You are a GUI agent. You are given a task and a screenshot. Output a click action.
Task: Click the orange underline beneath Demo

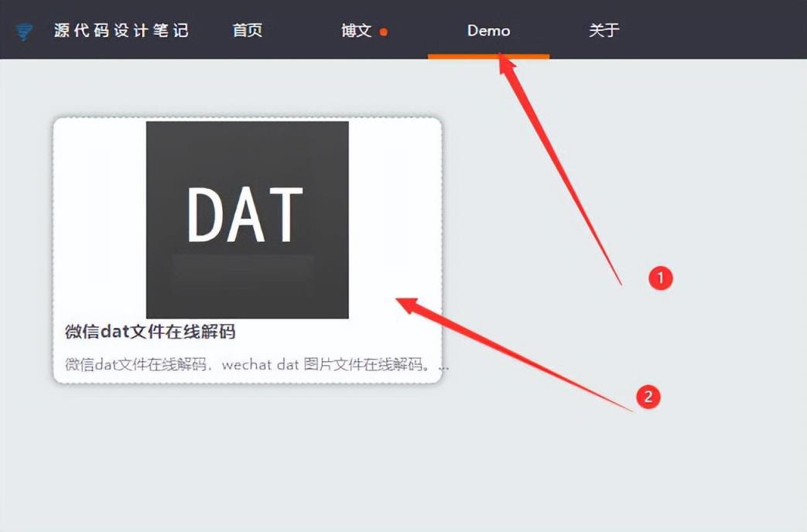click(488, 56)
